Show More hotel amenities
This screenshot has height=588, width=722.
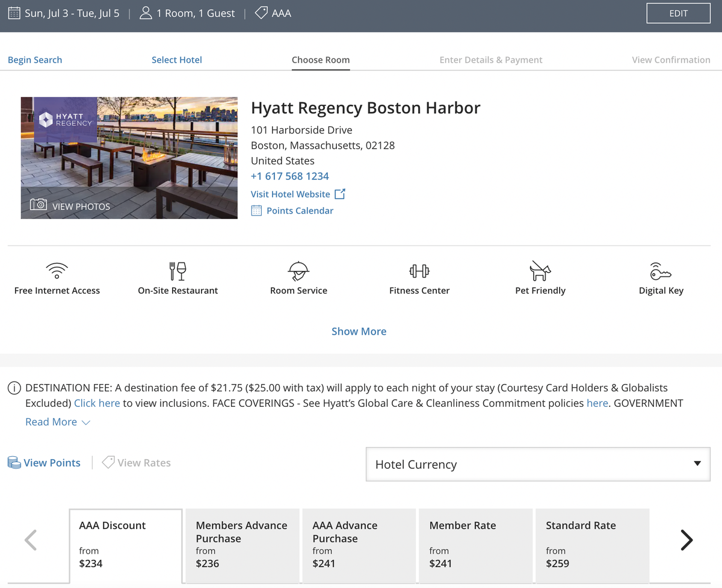(359, 331)
